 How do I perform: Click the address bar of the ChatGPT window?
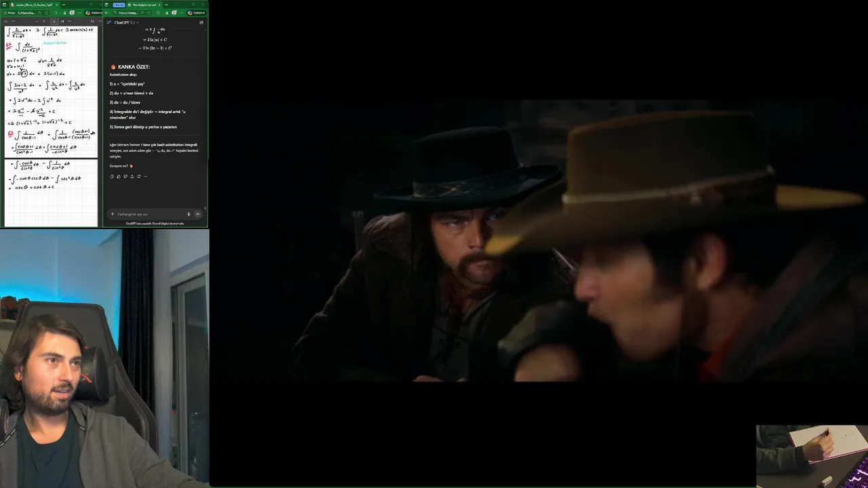133,13
